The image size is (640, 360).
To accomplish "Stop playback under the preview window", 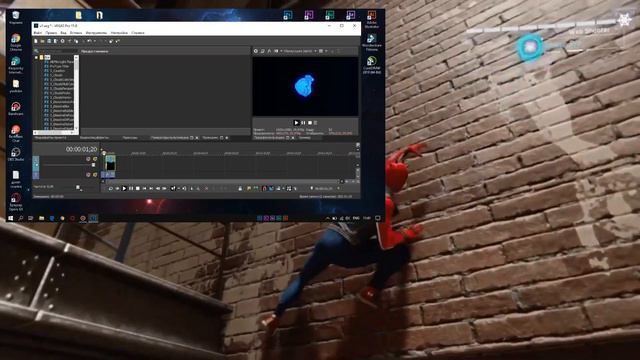I will coord(310,122).
